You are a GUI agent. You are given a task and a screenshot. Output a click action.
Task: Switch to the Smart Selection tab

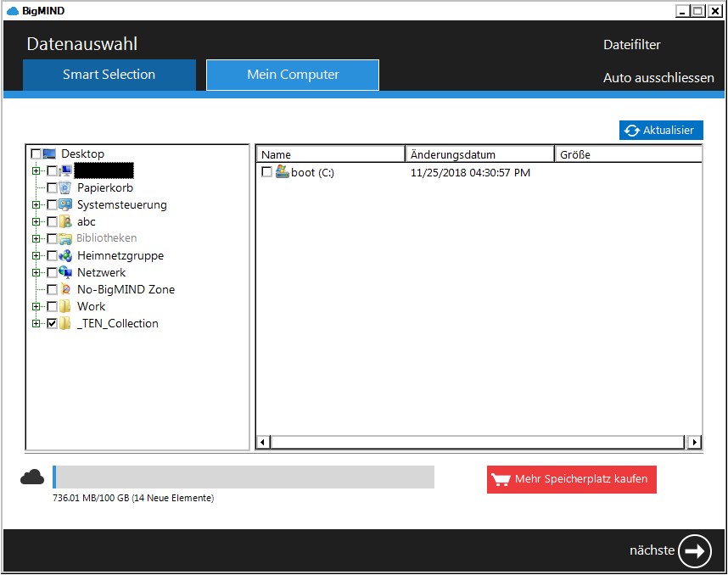(109, 75)
